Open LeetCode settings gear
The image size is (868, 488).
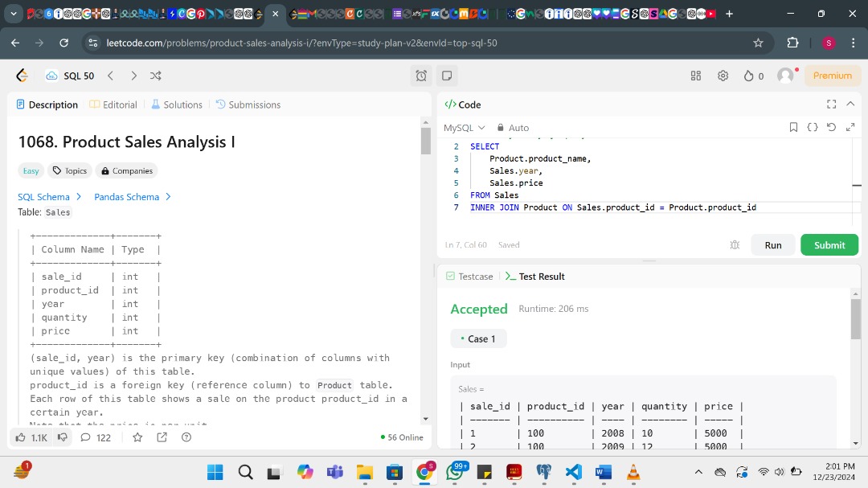[723, 76]
